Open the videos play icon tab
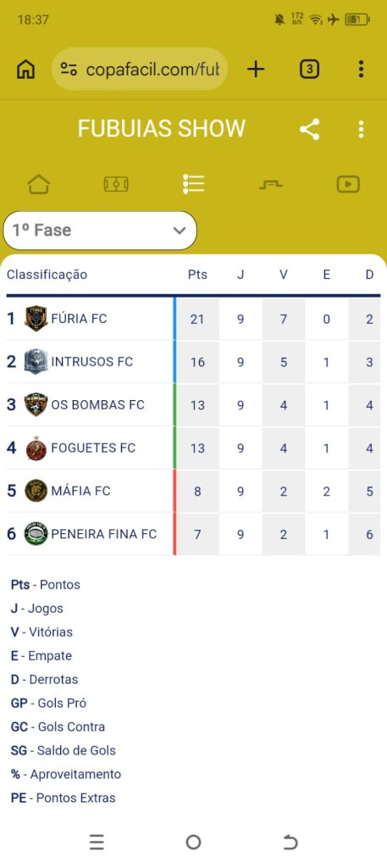The height and width of the screenshot is (868, 387). [348, 184]
